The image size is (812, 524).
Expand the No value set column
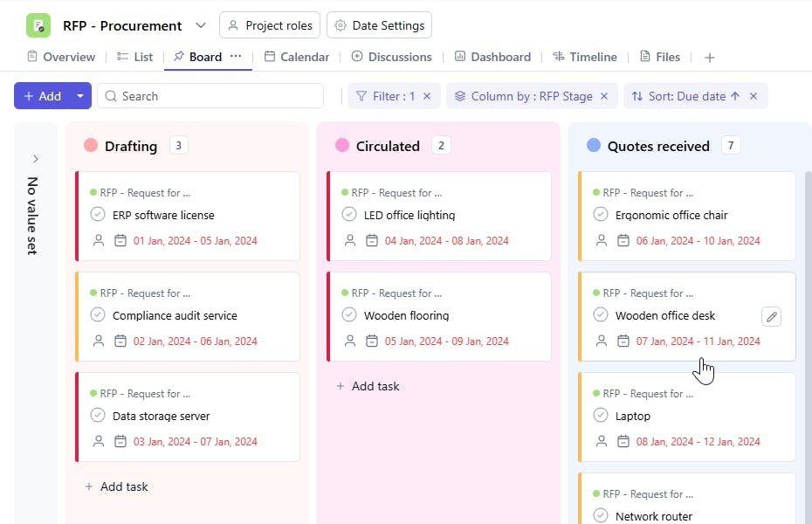tap(36, 159)
